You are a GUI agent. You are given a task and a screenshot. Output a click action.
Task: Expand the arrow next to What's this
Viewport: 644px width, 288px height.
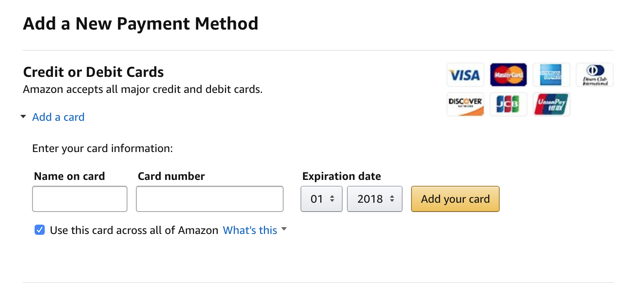[284, 229]
